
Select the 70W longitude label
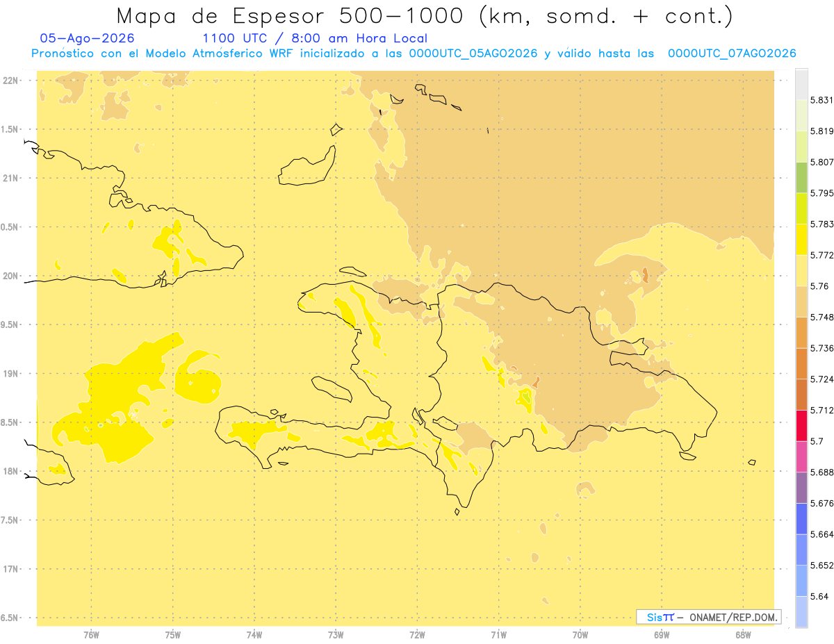580,634
